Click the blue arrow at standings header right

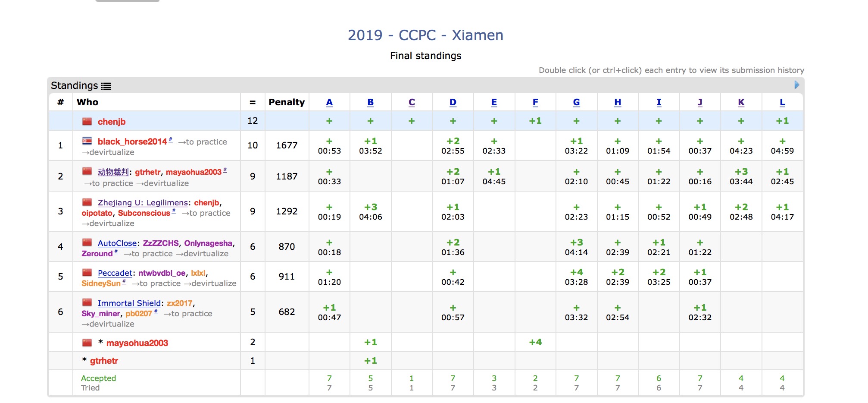click(796, 85)
